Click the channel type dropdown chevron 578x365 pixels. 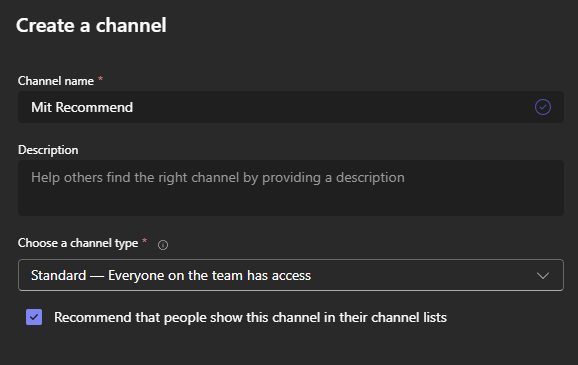(x=543, y=275)
